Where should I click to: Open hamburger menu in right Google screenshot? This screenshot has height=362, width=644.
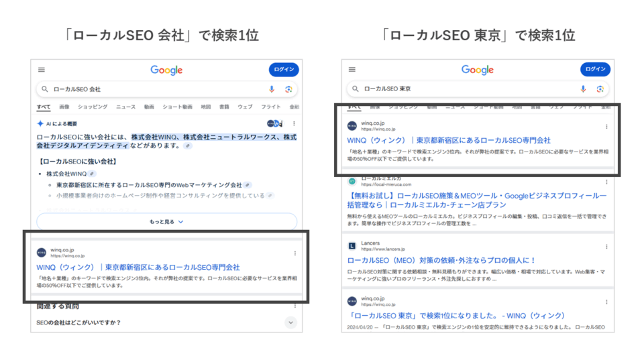[x=352, y=69]
